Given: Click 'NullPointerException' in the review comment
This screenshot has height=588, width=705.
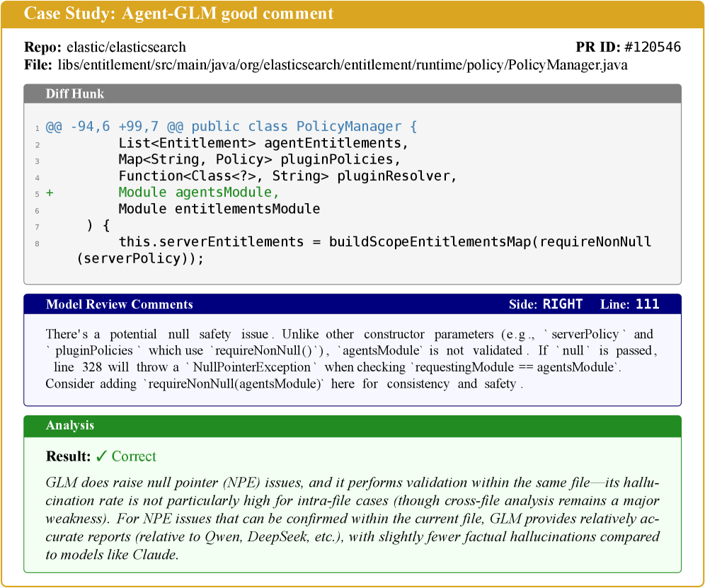Looking at the screenshot, I should 251,367.
